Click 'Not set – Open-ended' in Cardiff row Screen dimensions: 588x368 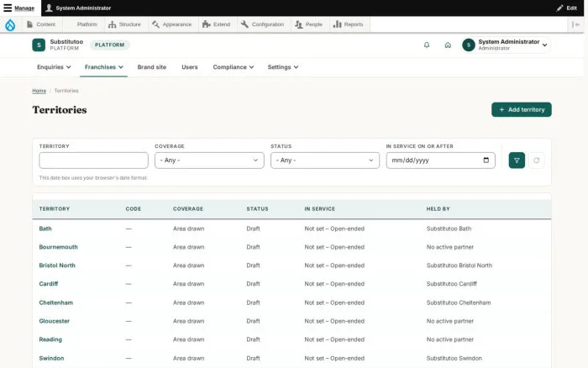[334, 284]
